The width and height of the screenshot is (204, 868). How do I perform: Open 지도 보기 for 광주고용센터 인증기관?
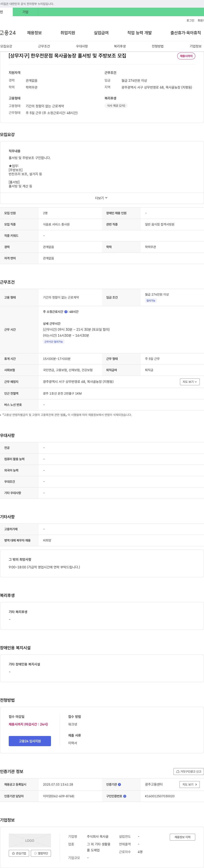click(x=190, y=785)
